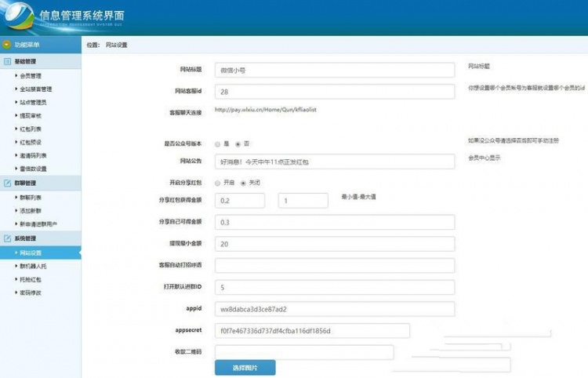The height and width of the screenshot is (378, 588).
Task: Open 红包列表 in sidebar
Action: [31, 129]
